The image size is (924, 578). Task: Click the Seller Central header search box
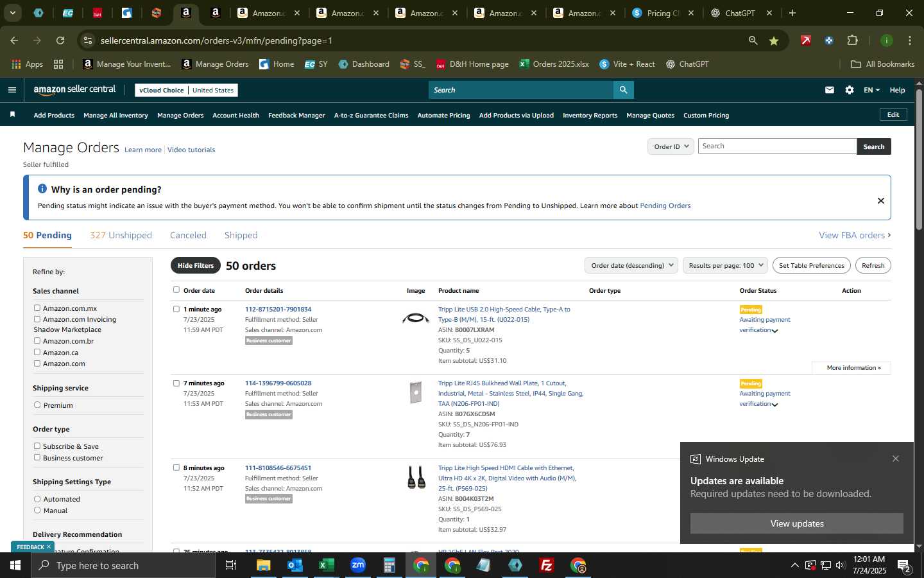[x=520, y=90]
